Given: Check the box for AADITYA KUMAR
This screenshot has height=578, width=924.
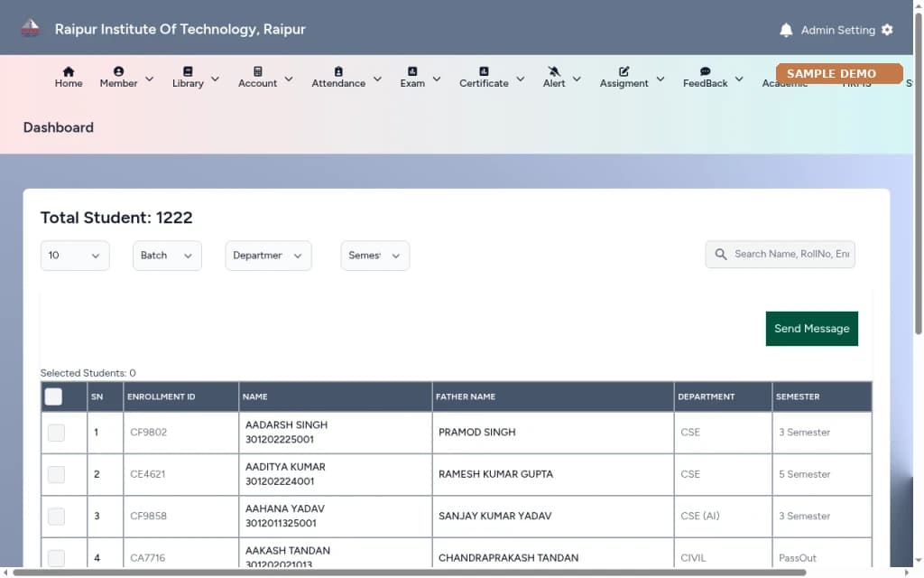Looking at the screenshot, I should [56, 474].
